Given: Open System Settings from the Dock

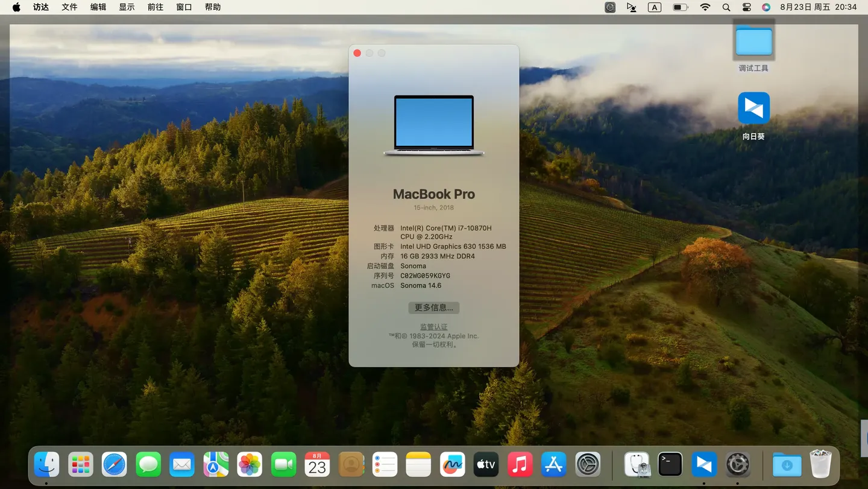Looking at the screenshot, I should click(588, 464).
